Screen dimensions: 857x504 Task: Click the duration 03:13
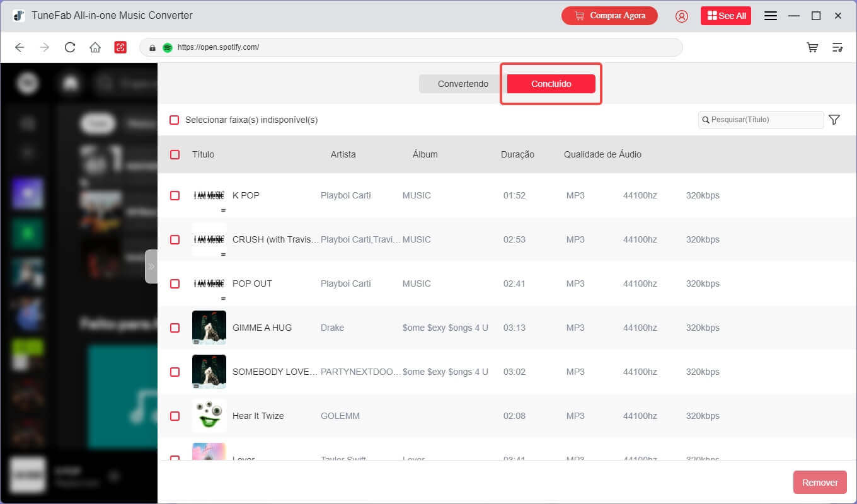point(514,328)
